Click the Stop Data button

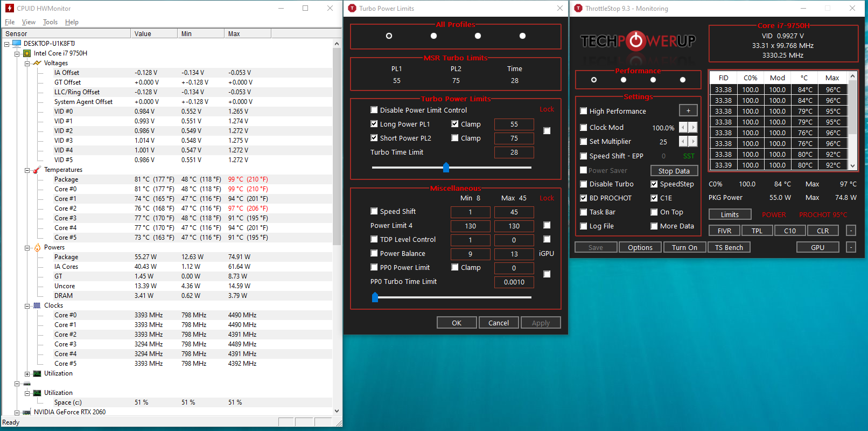tap(674, 171)
